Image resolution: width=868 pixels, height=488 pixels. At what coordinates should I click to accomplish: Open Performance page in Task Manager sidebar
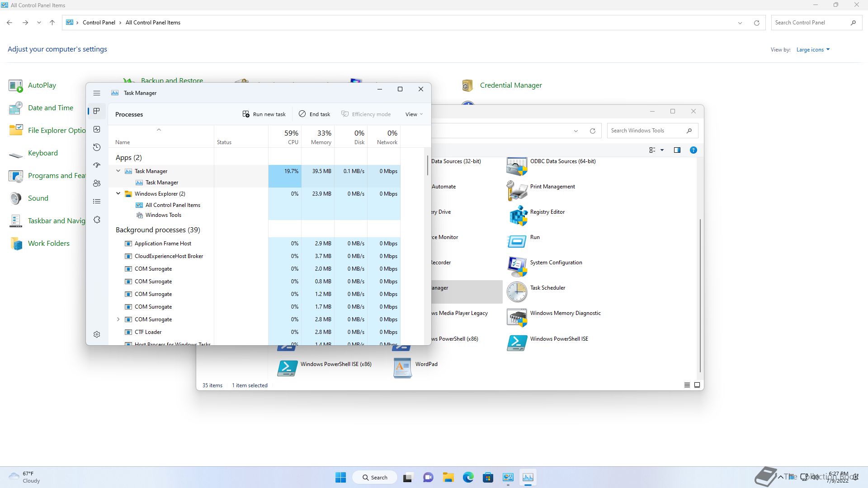[96, 129]
